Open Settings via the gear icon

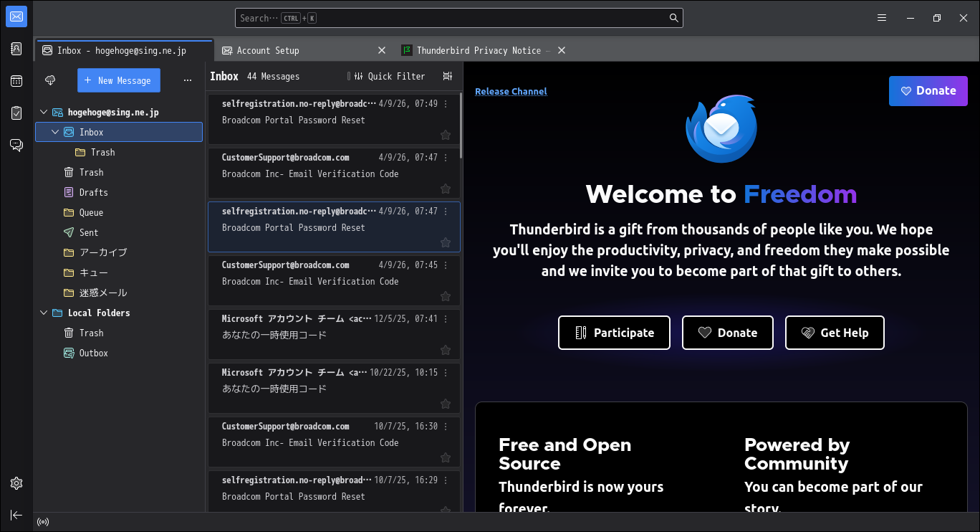click(16, 483)
